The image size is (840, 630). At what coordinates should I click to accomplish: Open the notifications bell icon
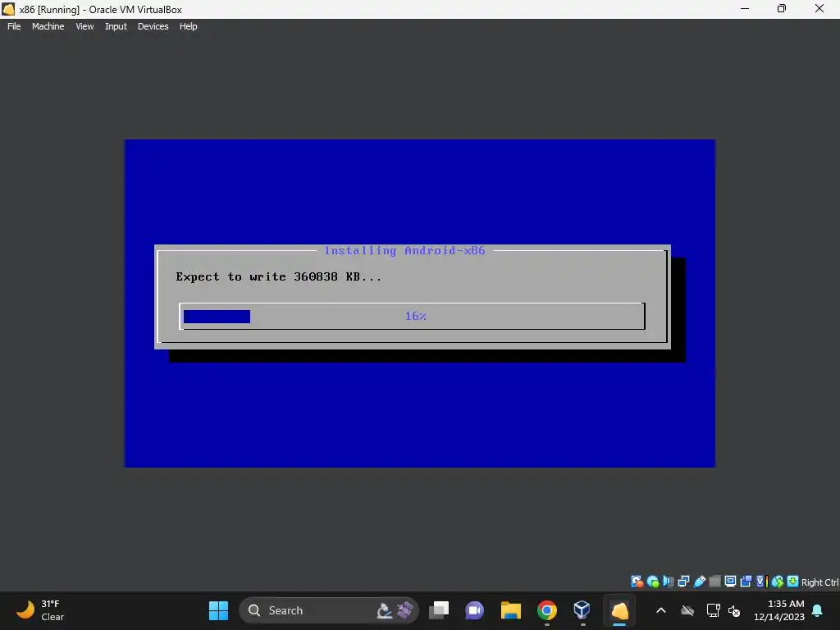[818, 610]
